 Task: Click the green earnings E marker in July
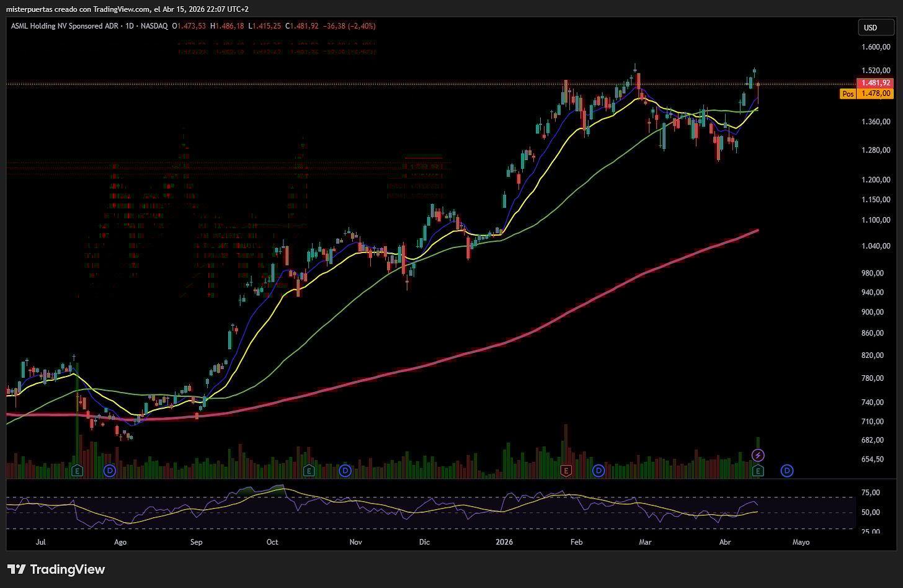78,471
